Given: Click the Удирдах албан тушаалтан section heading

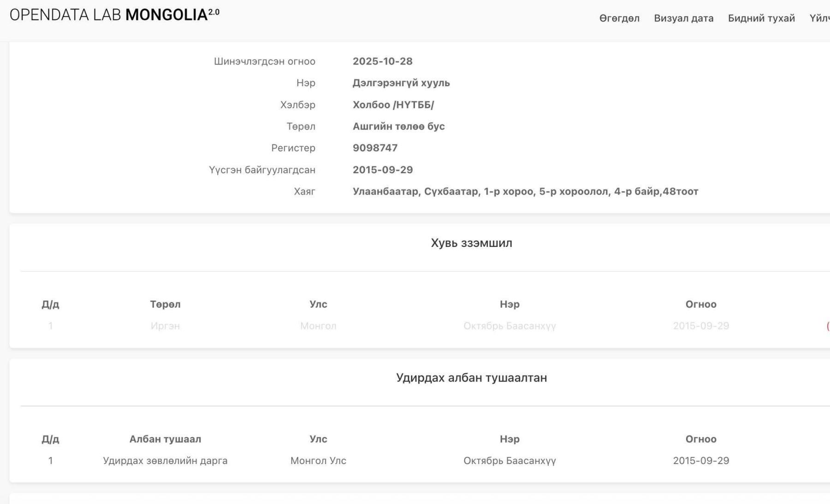Looking at the screenshot, I should coord(471,378).
